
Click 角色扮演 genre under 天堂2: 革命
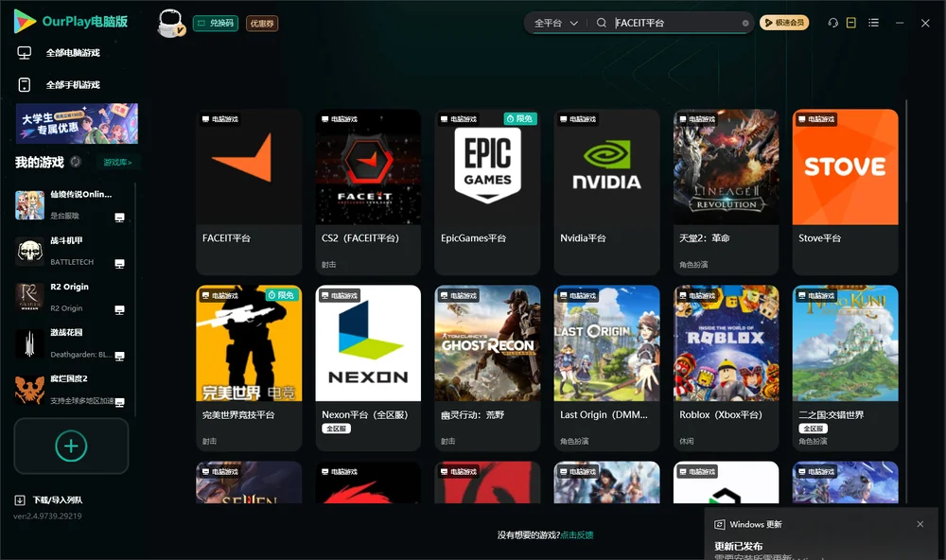[693, 264]
